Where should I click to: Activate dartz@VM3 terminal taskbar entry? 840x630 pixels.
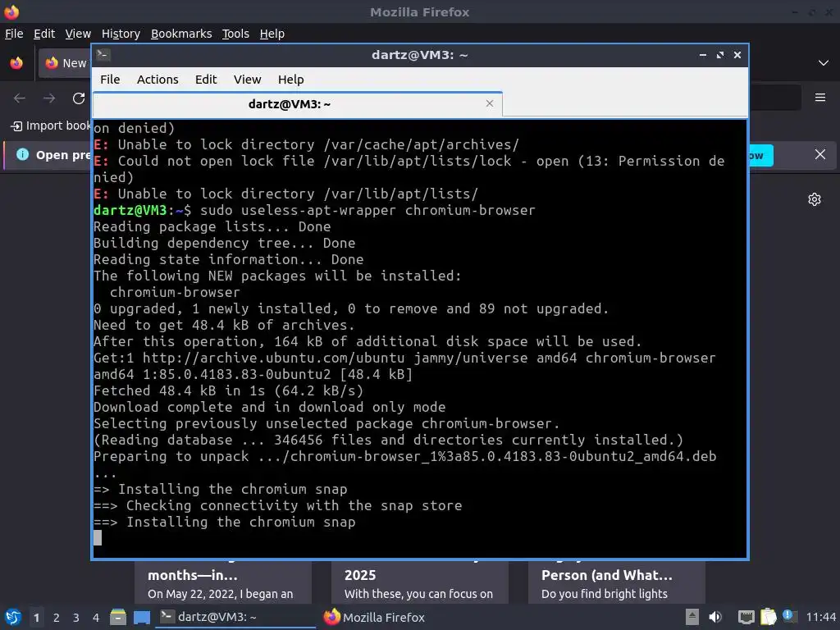tap(235, 617)
